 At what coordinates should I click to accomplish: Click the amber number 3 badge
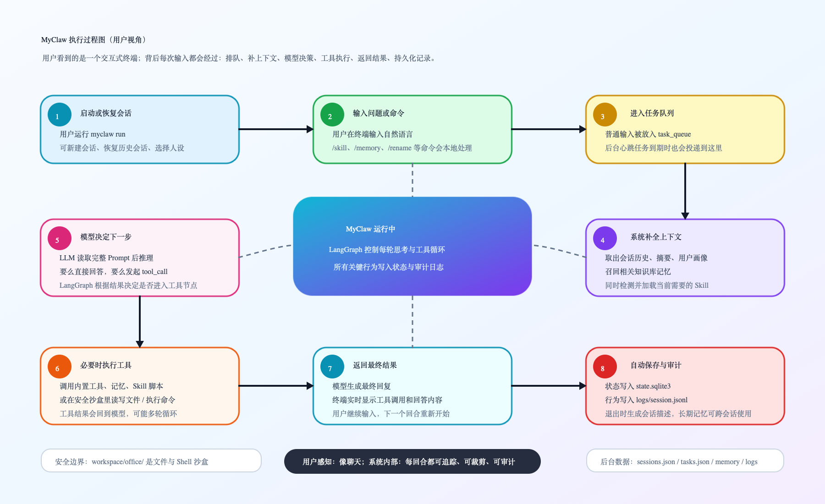605,115
